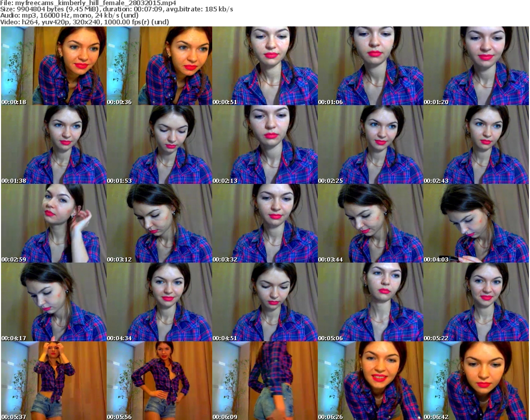The image size is (530, 420).
Task: Open the frame stamped 00:00:51
Action: pos(265,66)
